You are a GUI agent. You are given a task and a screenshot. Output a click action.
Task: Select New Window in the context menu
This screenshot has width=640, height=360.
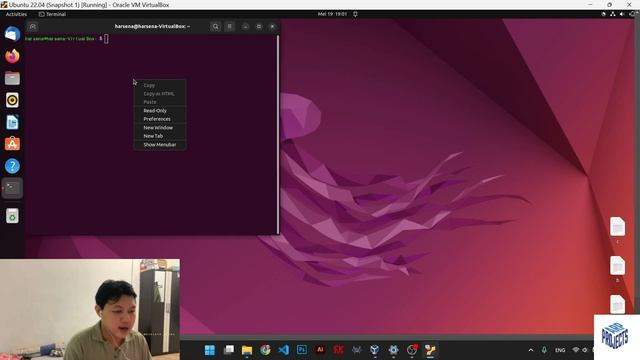pyautogui.click(x=160, y=128)
